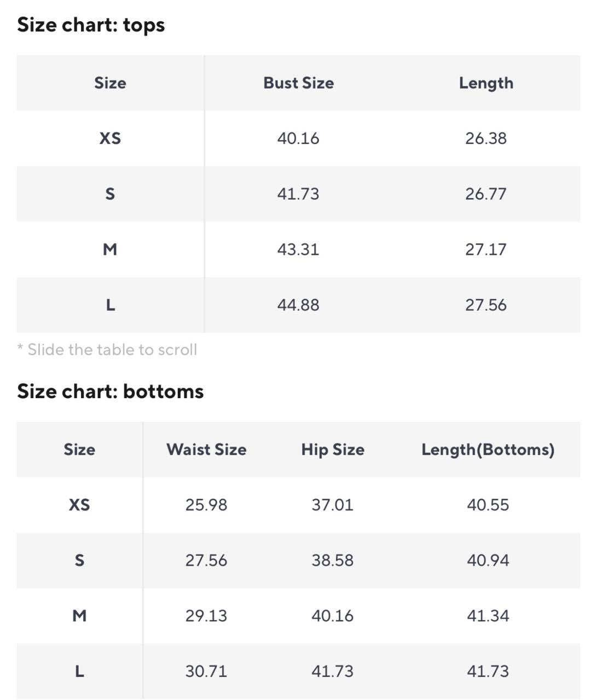This screenshot has width=597, height=700.
Task: Click the Hip Size column header
Action: click(333, 450)
